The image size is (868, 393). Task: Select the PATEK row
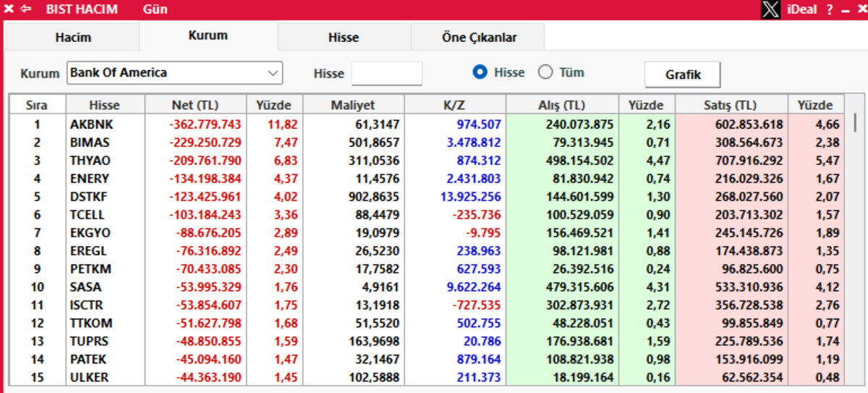pos(427,360)
